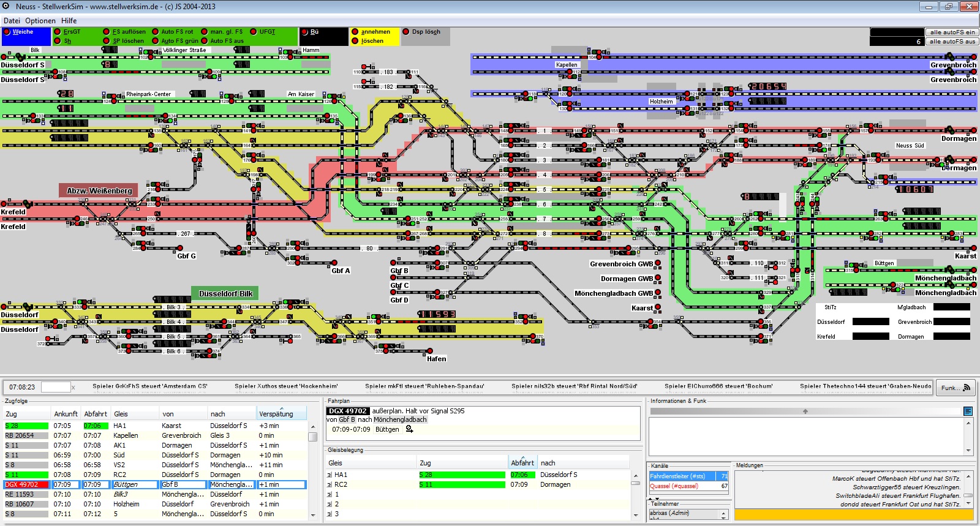Select train RE 11593 in Zugfolge

tap(154, 494)
